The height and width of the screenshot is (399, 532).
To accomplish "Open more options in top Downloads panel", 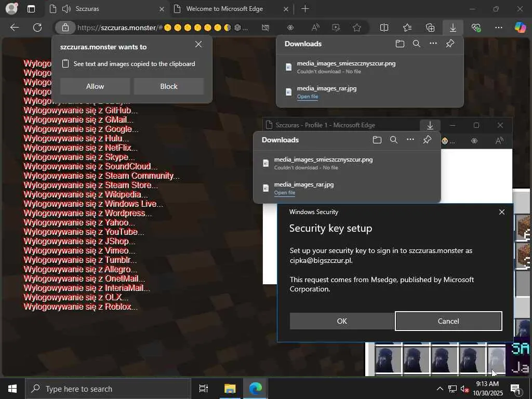I will click(x=433, y=44).
